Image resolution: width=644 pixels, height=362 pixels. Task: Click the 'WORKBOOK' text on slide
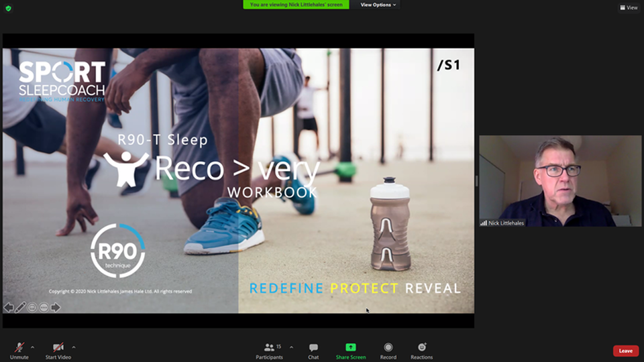click(273, 192)
